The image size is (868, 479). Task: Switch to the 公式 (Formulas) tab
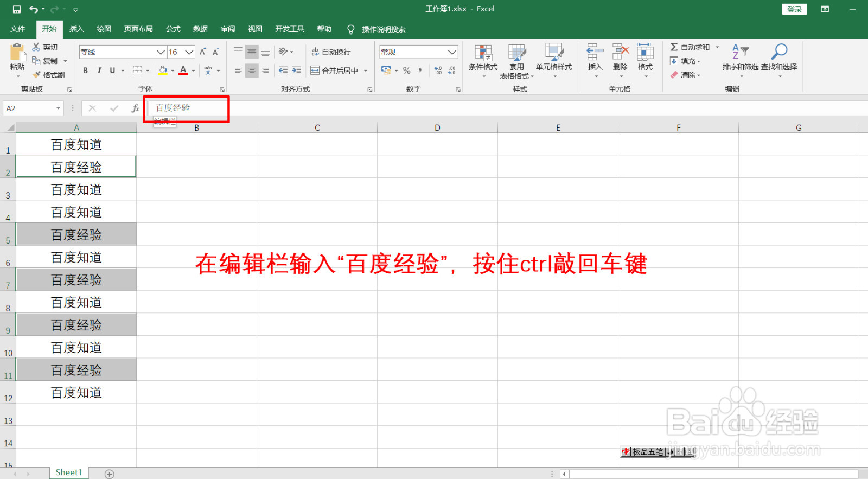[x=173, y=29]
